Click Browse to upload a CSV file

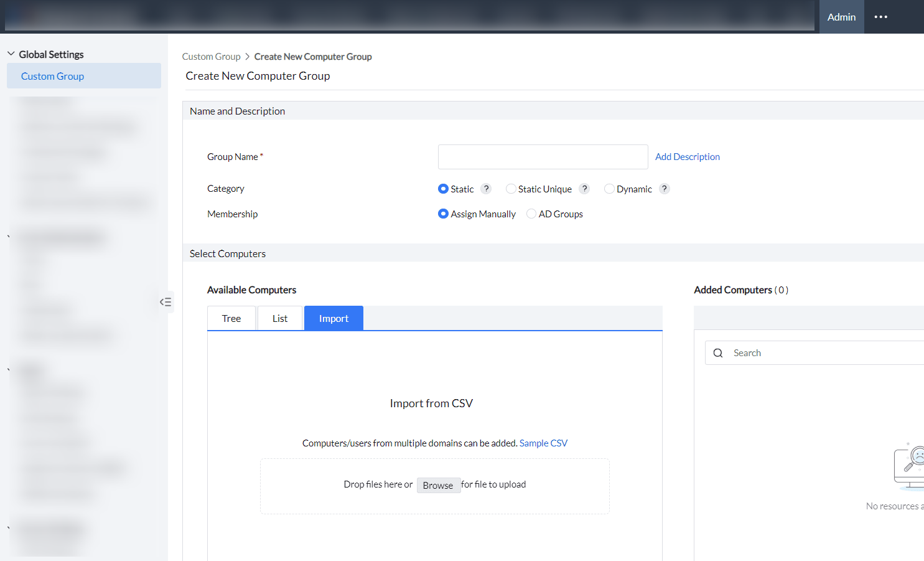pos(438,485)
